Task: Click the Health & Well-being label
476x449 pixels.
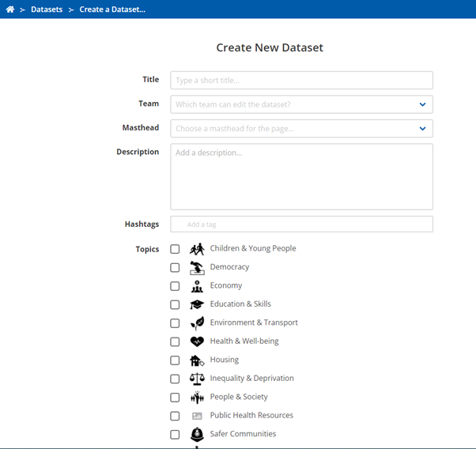Action: (x=244, y=341)
